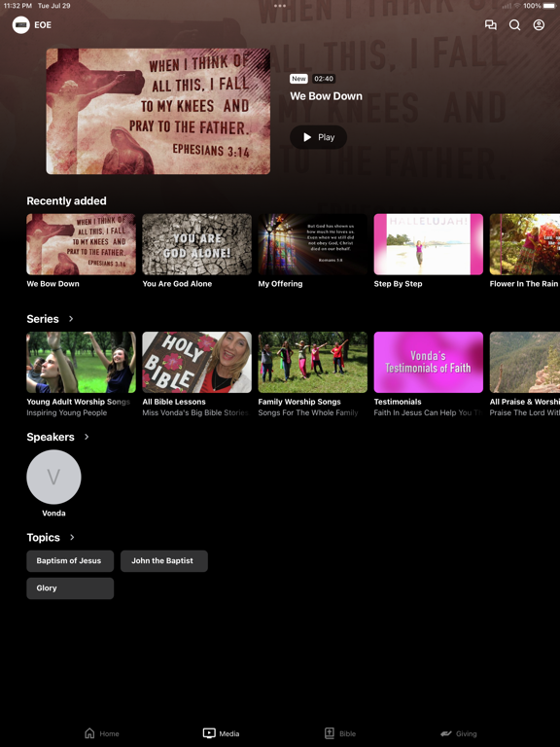Screen dimensions: 560x747
Task: Switch to the Giving tab
Action: (458, 733)
